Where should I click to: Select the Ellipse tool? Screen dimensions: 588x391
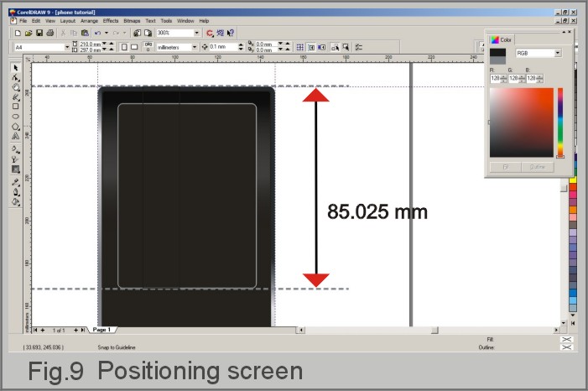click(15, 117)
